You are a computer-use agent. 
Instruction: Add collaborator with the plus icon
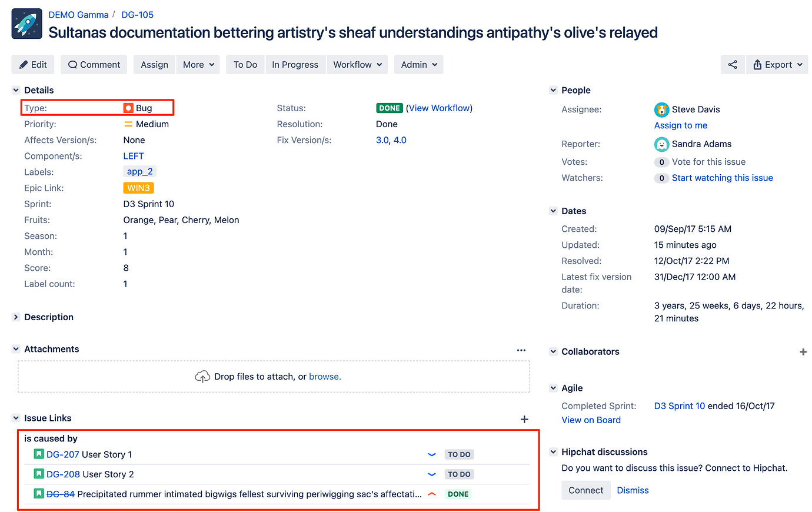[x=803, y=352]
